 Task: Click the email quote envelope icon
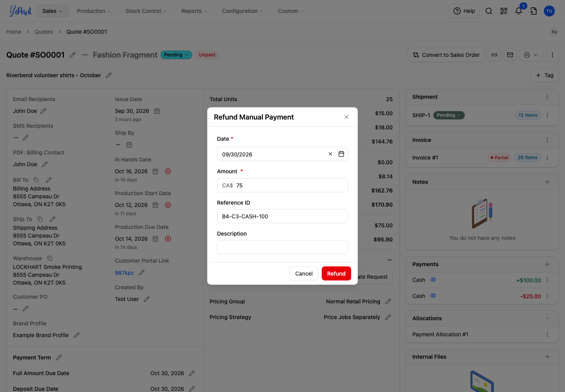(x=510, y=55)
